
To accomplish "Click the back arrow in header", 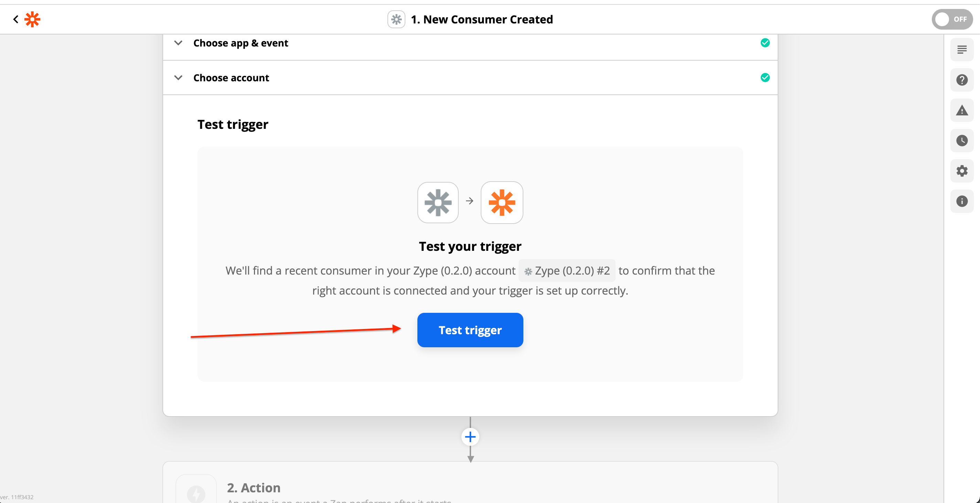I will click(15, 19).
